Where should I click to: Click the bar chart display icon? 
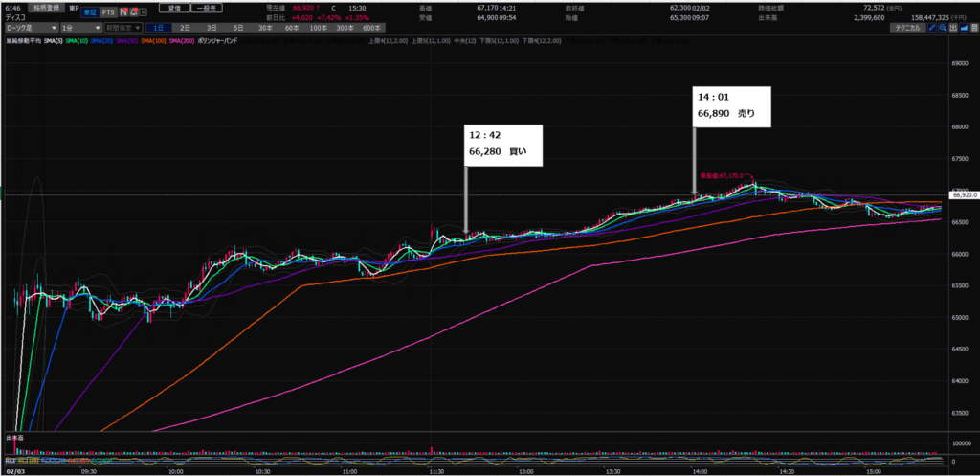click(x=952, y=29)
